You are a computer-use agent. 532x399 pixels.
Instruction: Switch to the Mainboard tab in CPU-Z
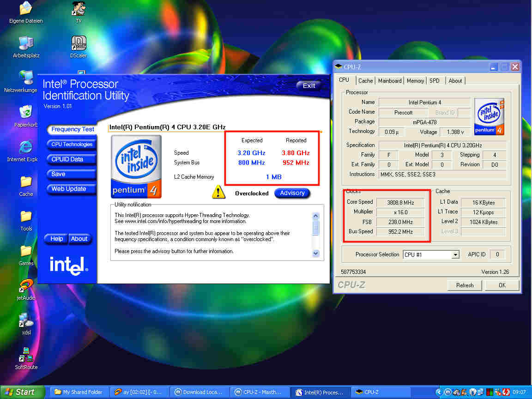click(390, 81)
